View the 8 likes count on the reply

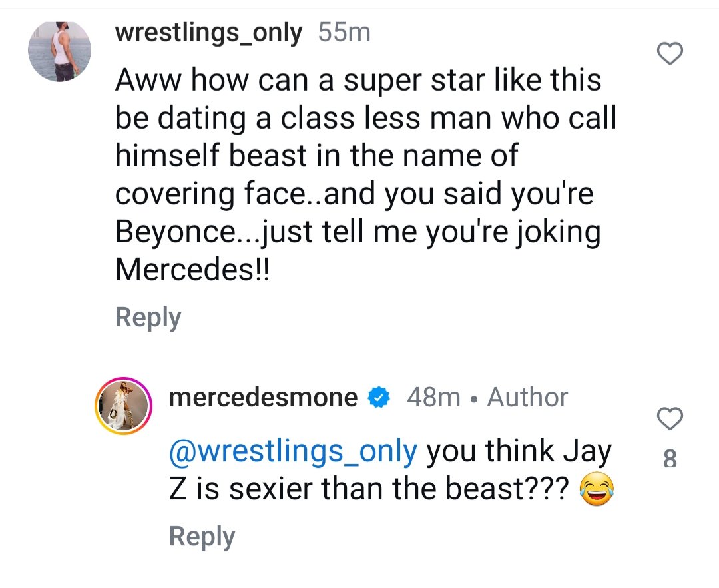pos(670,459)
